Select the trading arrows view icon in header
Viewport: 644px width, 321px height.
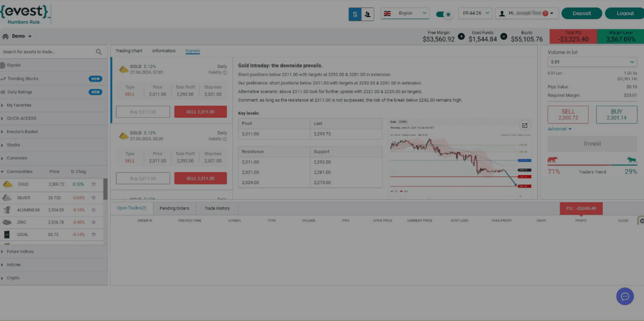(355, 14)
